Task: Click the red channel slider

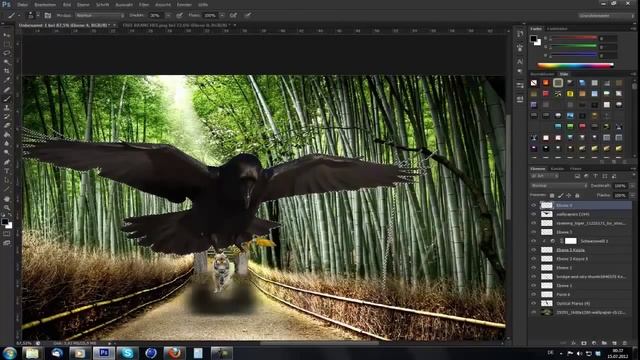Action: [573, 38]
